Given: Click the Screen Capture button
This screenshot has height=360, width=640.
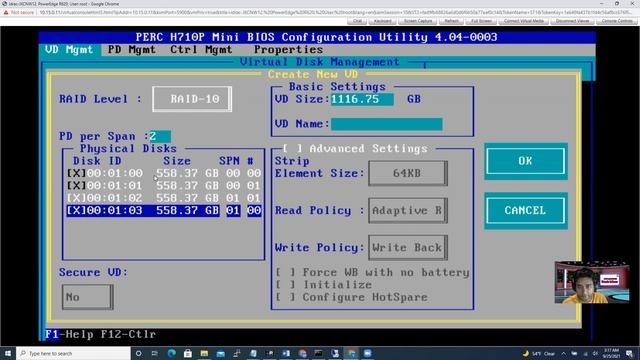Looking at the screenshot, I should (418, 21).
